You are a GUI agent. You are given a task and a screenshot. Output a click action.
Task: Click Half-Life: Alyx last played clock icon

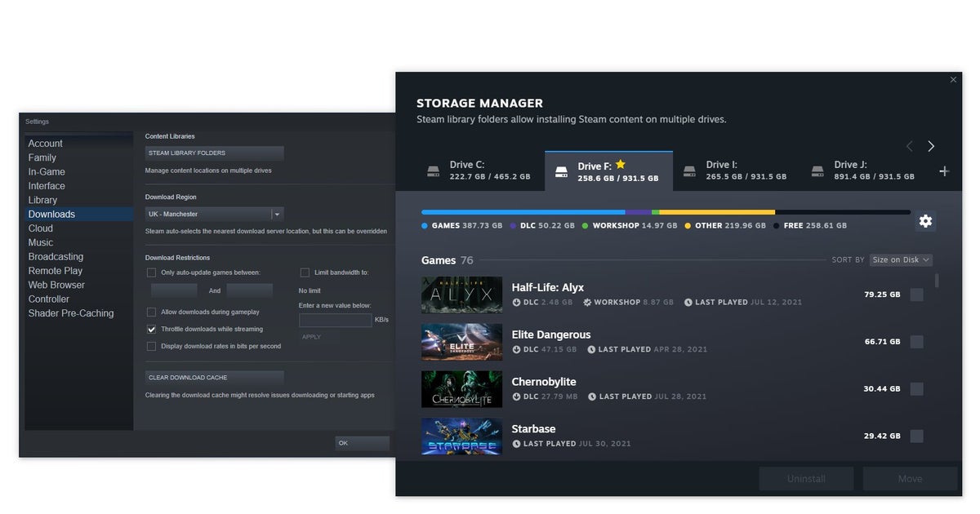688,302
